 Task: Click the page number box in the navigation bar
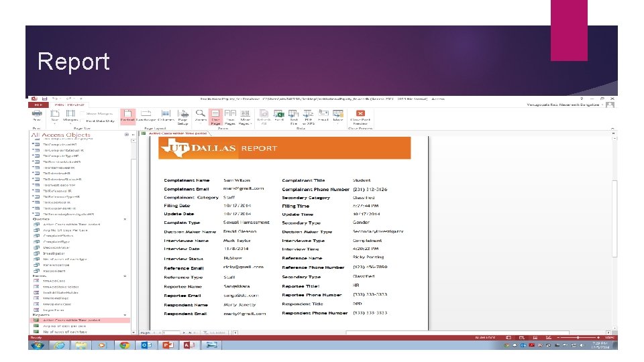172,333
